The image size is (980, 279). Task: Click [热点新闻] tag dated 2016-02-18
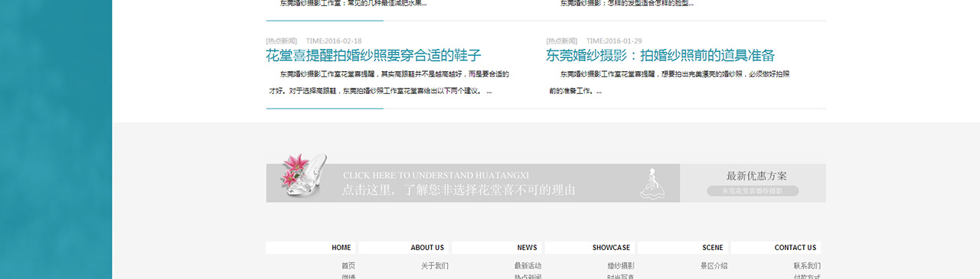point(281,41)
